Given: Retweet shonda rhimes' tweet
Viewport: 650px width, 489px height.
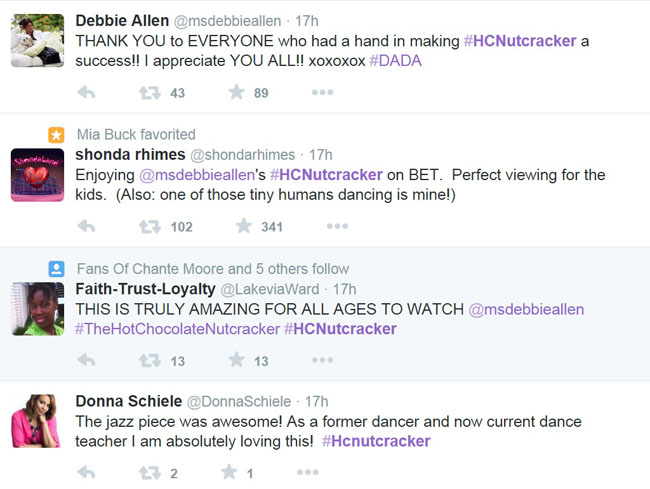Looking at the screenshot, I should [x=150, y=227].
